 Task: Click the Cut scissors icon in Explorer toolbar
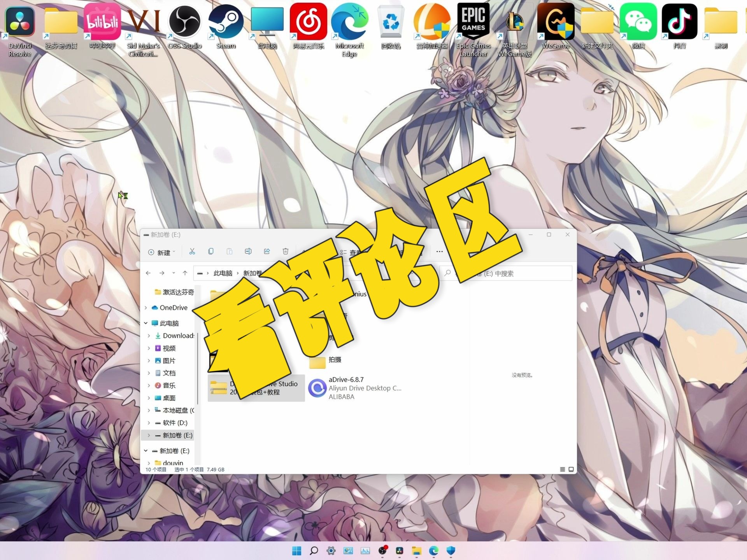pos(192,252)
